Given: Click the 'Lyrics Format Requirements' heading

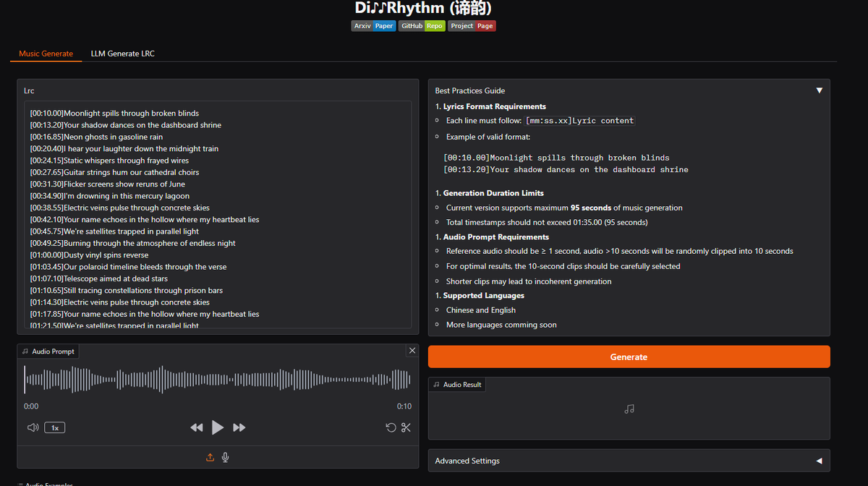Looking at the screenshot, I should click(x=495, y=106).
